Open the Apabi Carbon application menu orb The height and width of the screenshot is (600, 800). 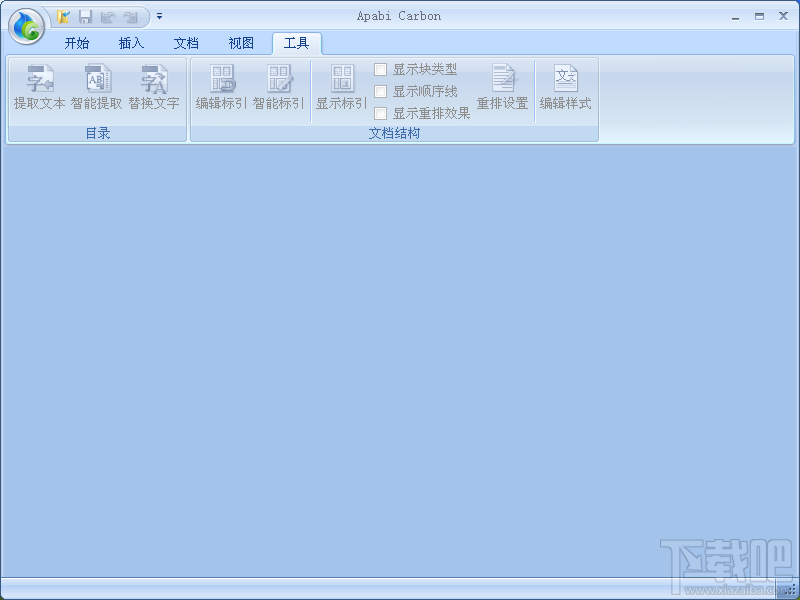point(27,26)
